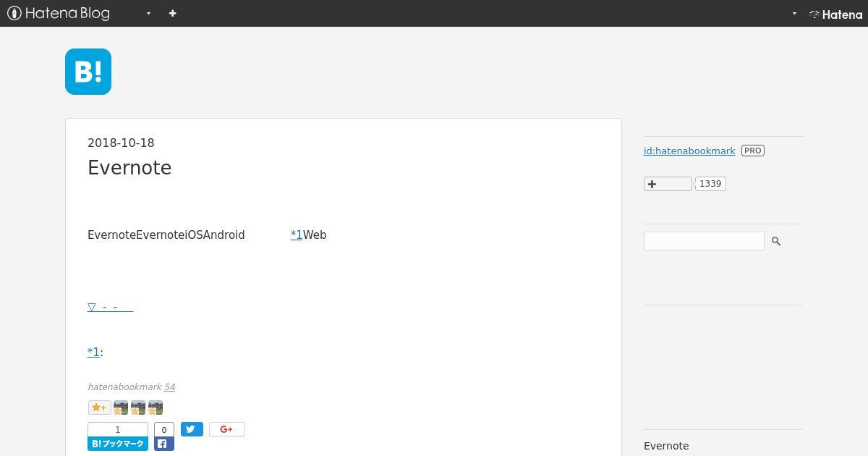Image resolution: width=868 pixels, height=456 pixels.
Task: Click the B! ブックマーク button
Action: [x=118, y=444]
